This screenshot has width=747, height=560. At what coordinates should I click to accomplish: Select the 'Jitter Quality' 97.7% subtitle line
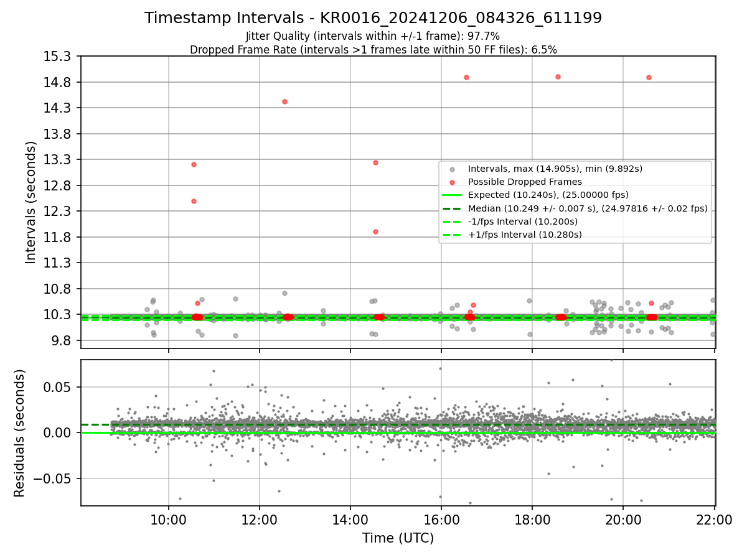373,36
